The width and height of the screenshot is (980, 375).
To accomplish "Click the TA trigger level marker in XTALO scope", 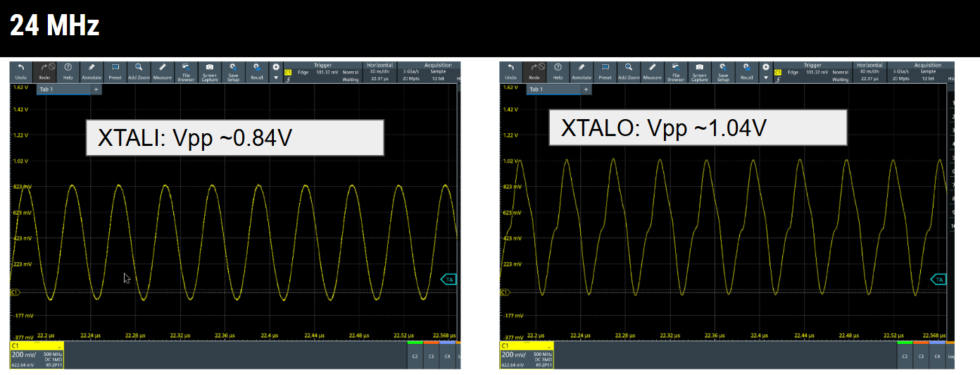I will click(x=938, y=280).
